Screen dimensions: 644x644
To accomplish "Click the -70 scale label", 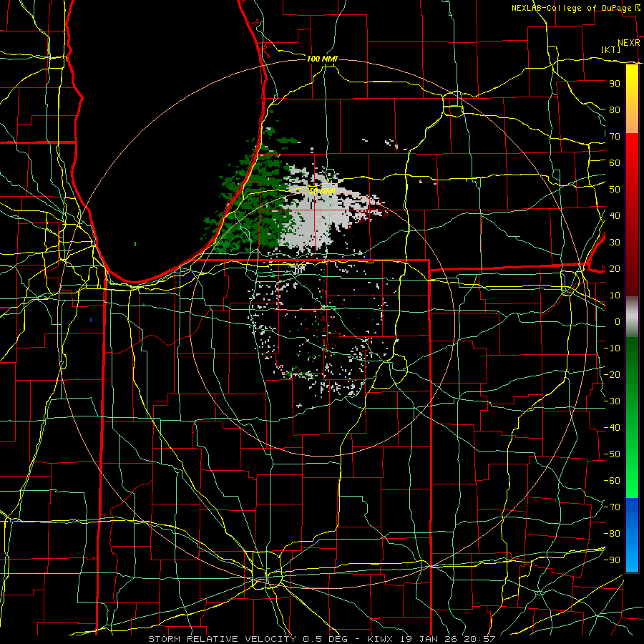I will 612,507.
